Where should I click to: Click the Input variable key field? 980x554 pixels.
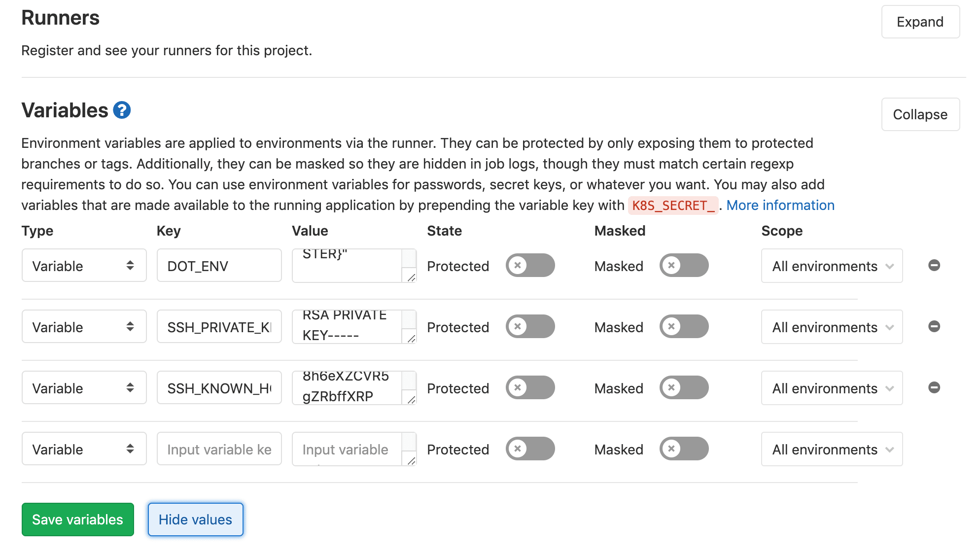(x=219, y=449)
